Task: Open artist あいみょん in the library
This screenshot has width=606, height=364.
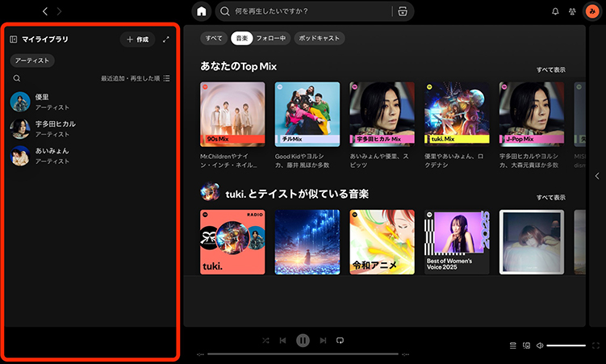Action: pyautogui.click(x=90, y=156)
